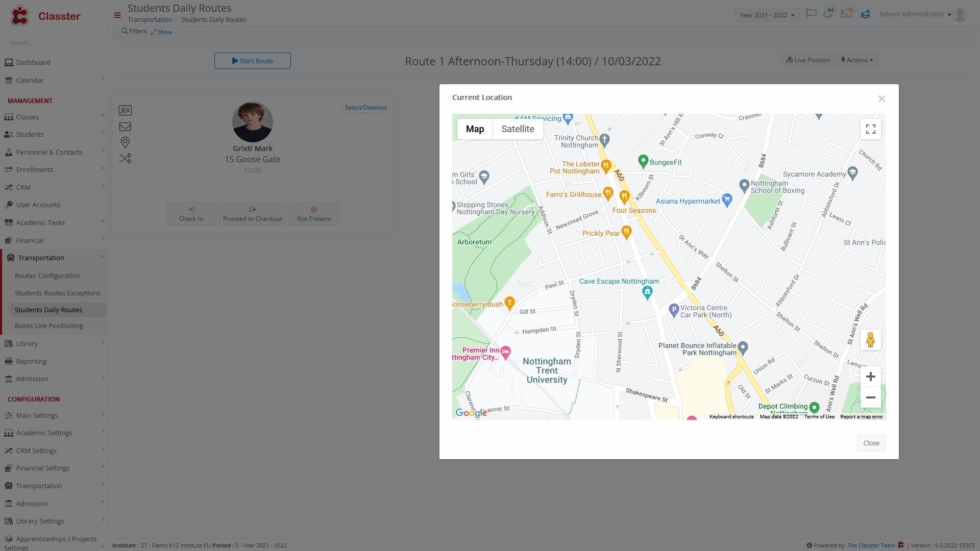Open Dashboard from sidebar
Image resolution: width=980 pixels, height=551 pixels.
[53, 62]
